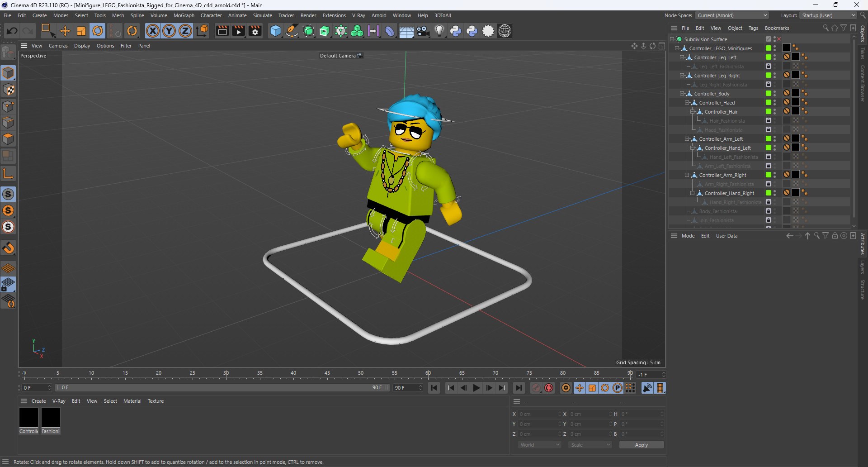Toggle Autokeying button
This screenshot has height=467, width=868.
[549, 388]
